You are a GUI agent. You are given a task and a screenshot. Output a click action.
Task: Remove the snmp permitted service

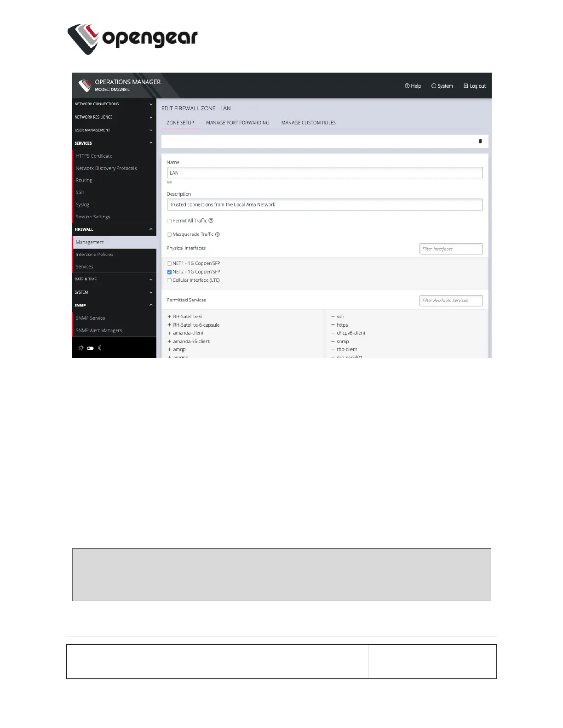(x=333, y=341)
